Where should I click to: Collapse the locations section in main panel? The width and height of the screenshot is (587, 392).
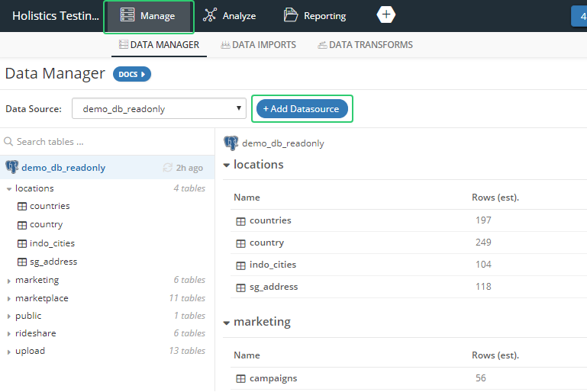tap(227, 165)
